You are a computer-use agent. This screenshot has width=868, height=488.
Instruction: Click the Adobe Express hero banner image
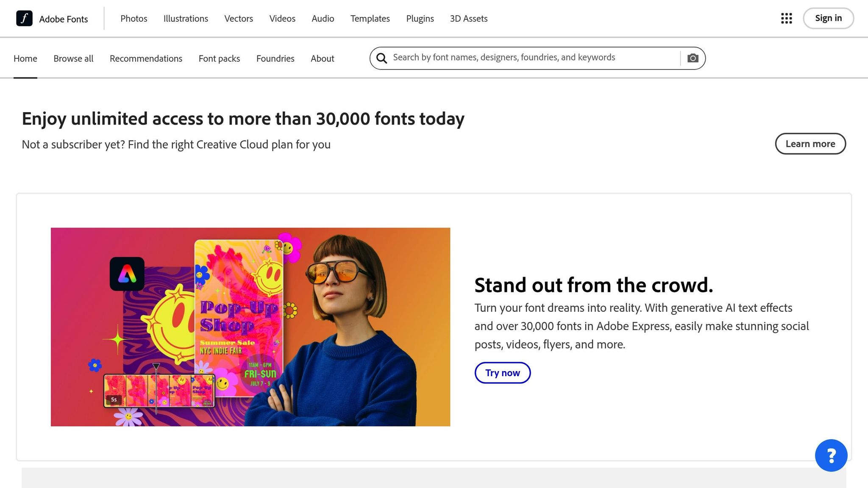pyautogui.click(x=250, y=327)
